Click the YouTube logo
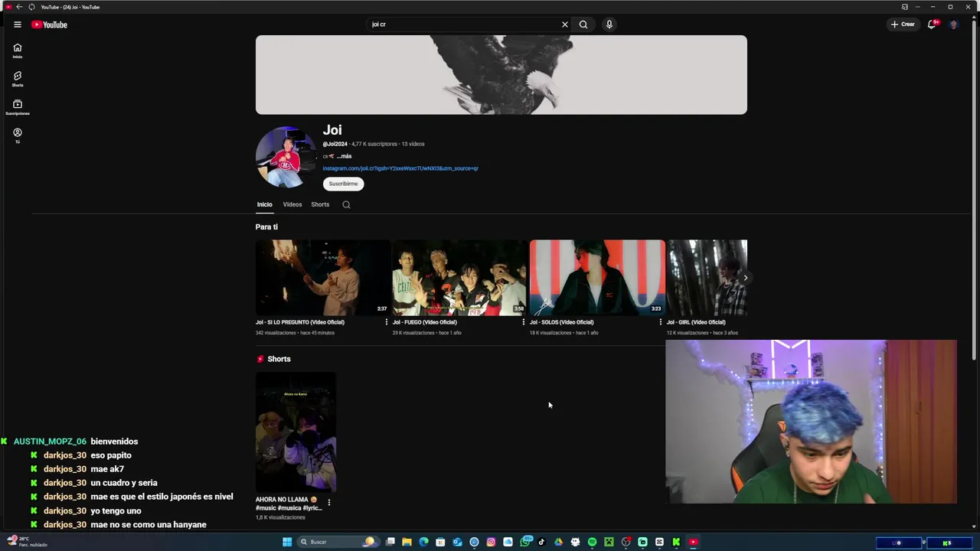980x551 pixels. pyautogui.click(x=49, y=24)
